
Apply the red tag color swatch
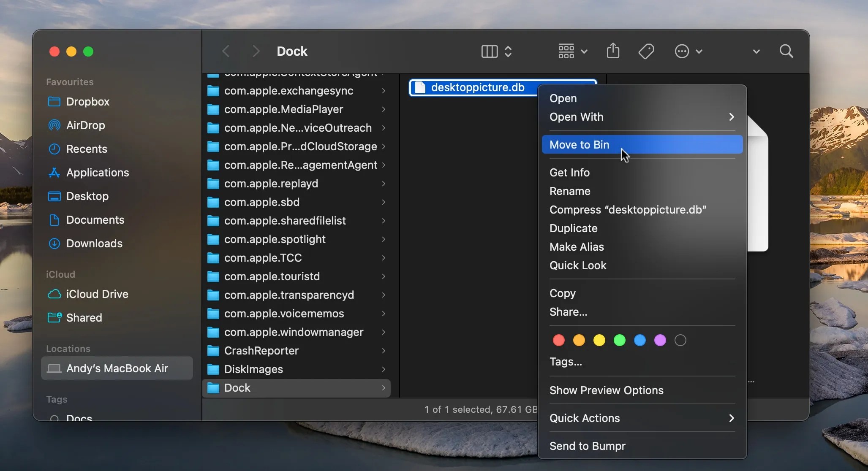point(558,341)
